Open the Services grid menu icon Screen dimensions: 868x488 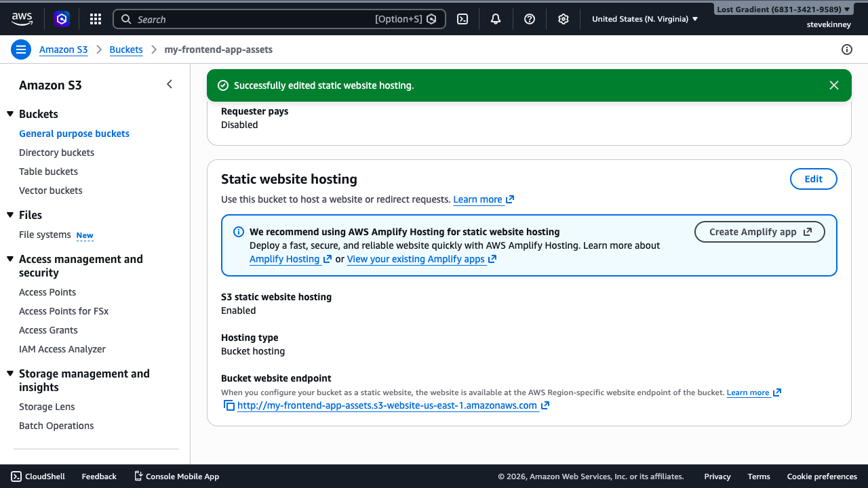coord(96,19)
